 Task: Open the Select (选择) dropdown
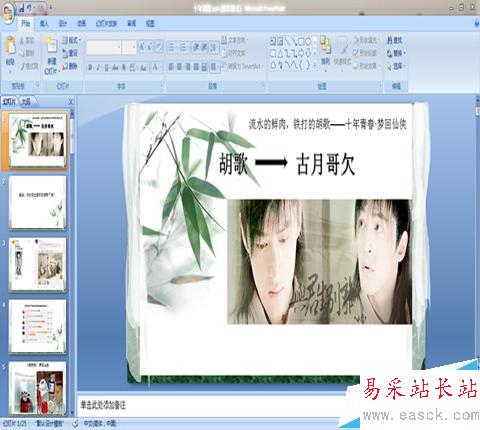396,66
